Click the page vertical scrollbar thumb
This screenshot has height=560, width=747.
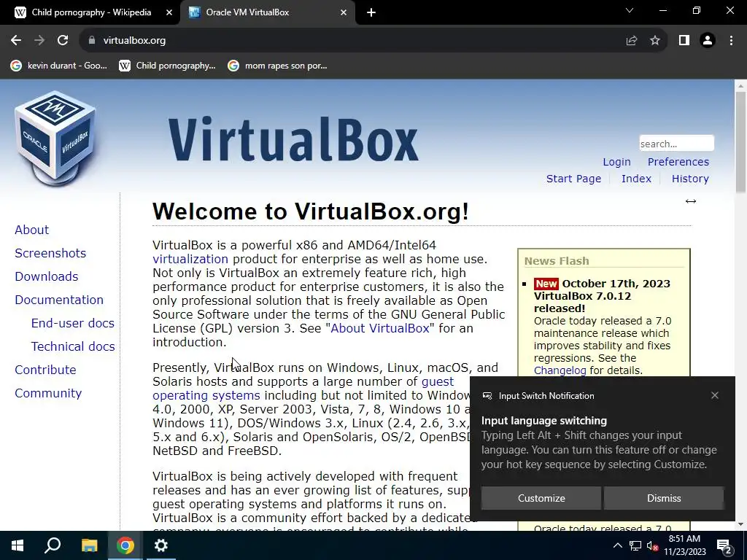tap(740, 142)
